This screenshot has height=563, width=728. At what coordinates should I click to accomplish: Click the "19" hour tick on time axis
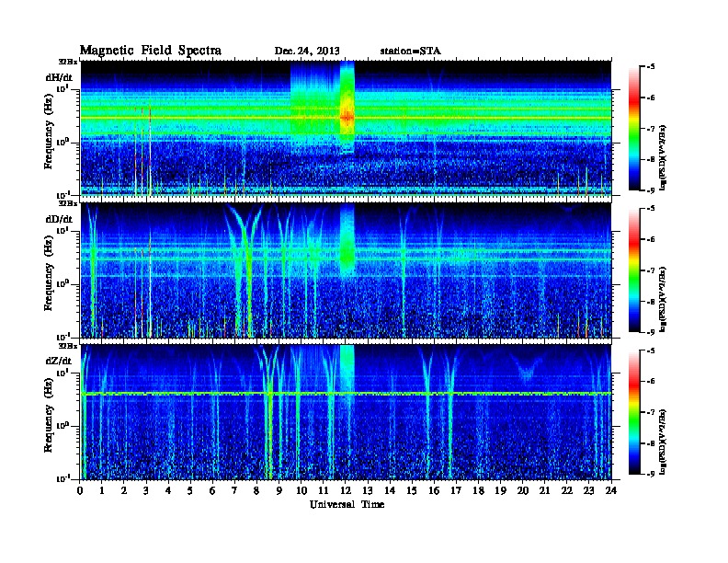pyautogui.click(x=500, y=490)
